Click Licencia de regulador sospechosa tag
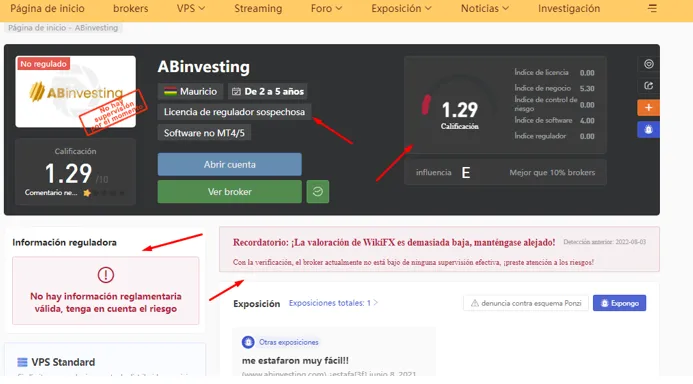Screen dimensions: 693x384 234,112
